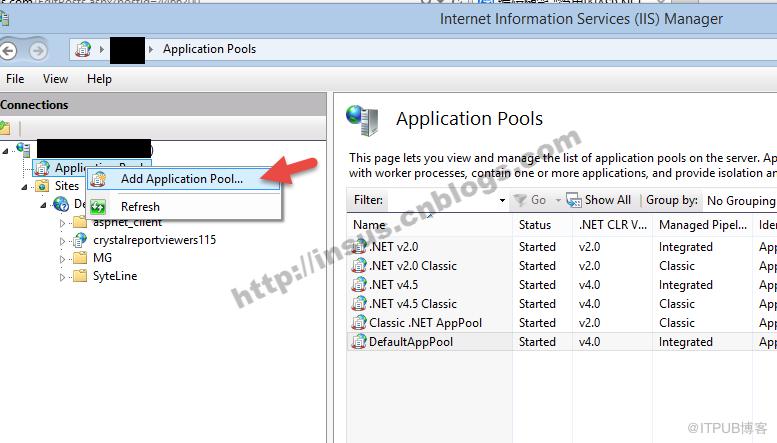Sort by the Managed Pipel... column header
Viewport: 777px width, 443px height.
[x=703, y=224]
